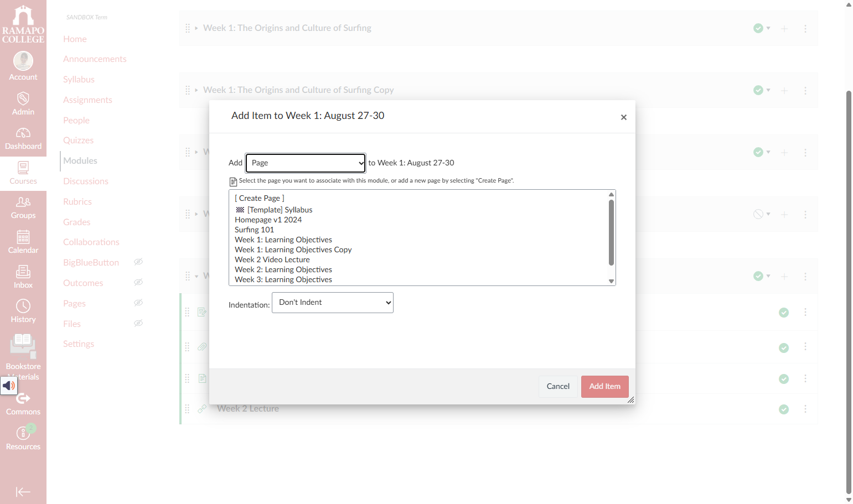Open the Indentation dropdown

click(333, 303)
